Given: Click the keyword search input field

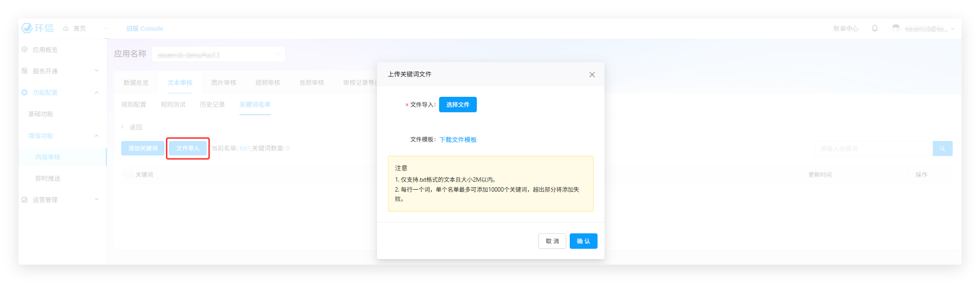Looking at the screenshot, I should coord(873,148).
